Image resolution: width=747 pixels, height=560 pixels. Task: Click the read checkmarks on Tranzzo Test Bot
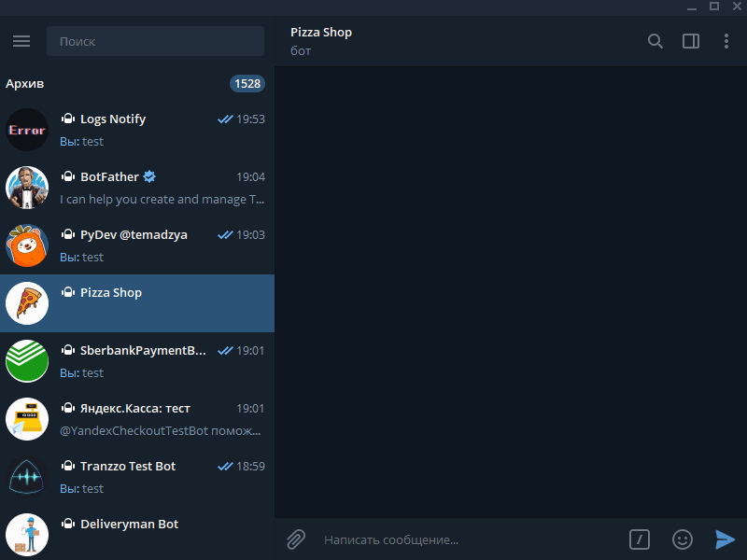(x=225, y=466)
